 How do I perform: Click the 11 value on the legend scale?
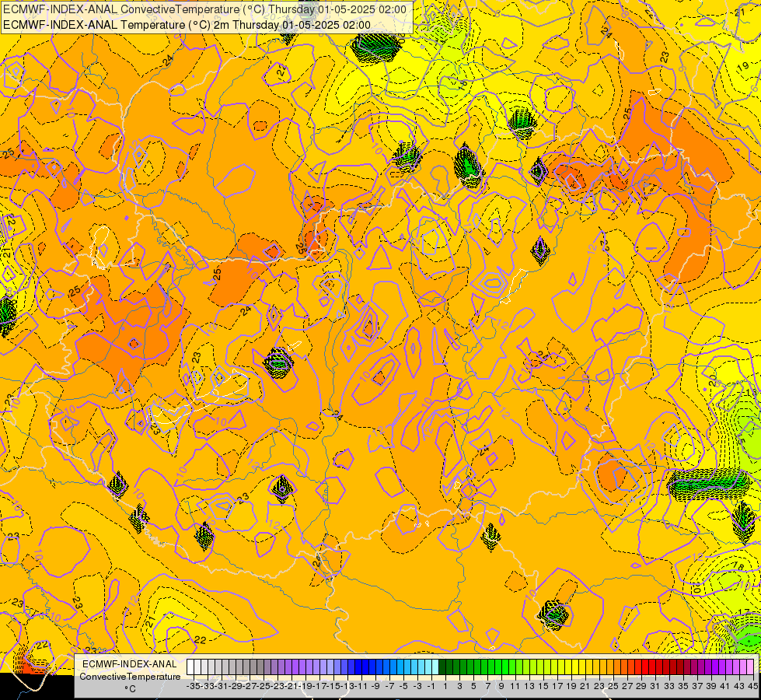[515, 686]
